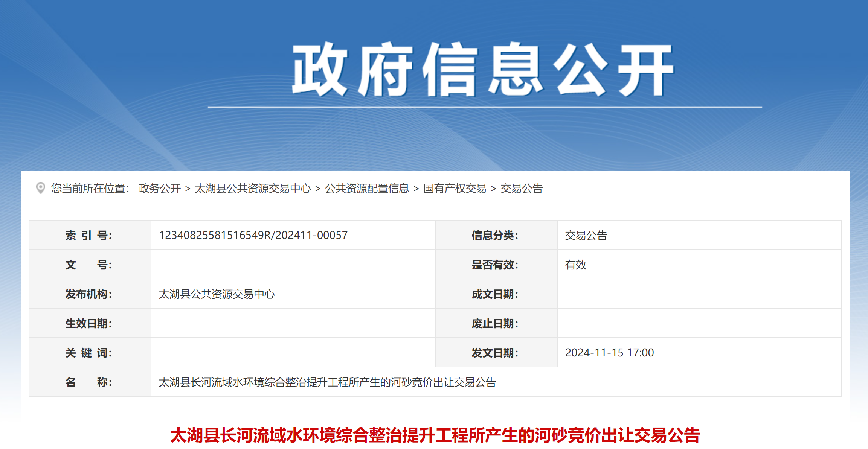
Task: Click the 政府信息公开 banner title
Action: 484,70
